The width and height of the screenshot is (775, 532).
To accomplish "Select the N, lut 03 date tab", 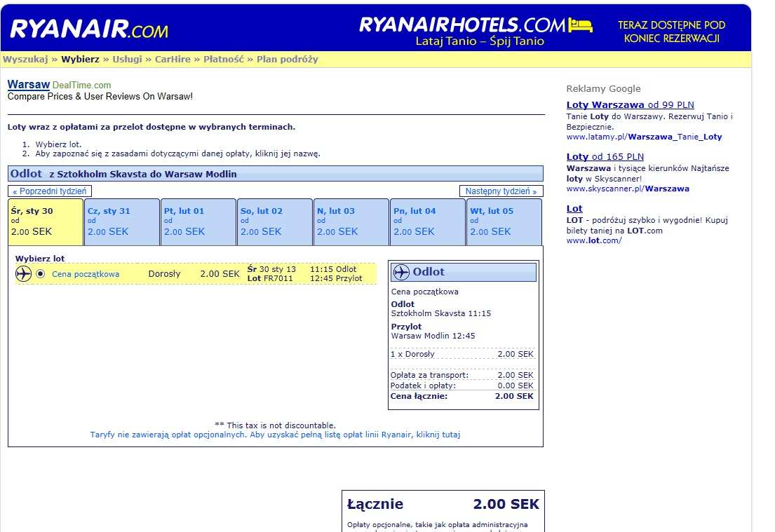I will (351, 221).
